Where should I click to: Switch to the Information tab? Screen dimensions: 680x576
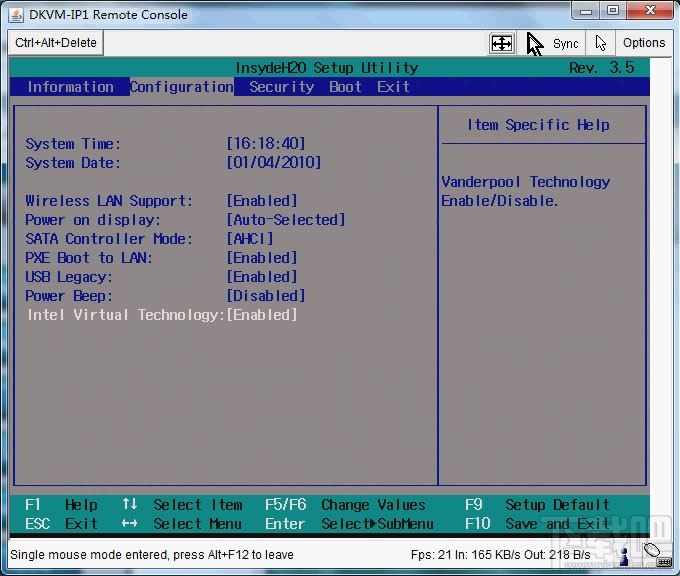coord(70,87)
